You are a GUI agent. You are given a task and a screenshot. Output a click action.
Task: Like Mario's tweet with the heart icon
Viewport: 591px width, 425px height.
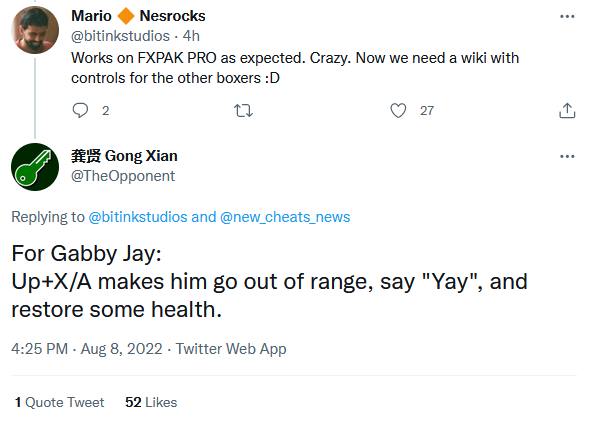click(398, 110)
